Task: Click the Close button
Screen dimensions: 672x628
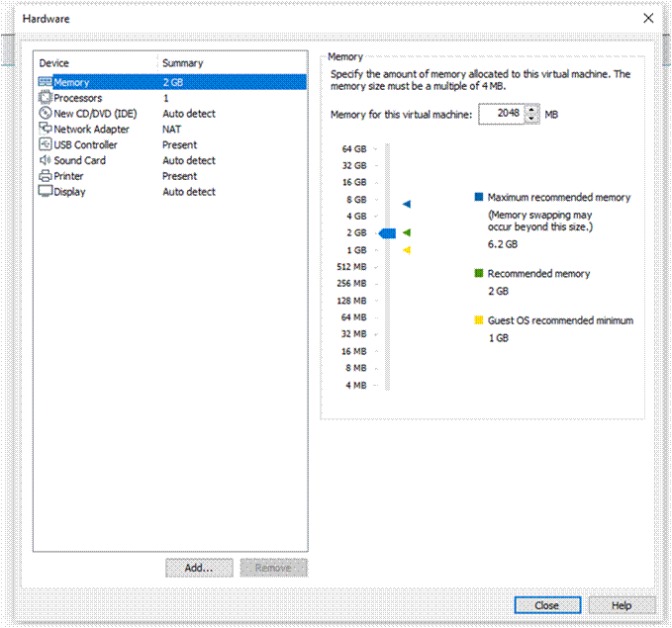Action: tap(547, 605)
